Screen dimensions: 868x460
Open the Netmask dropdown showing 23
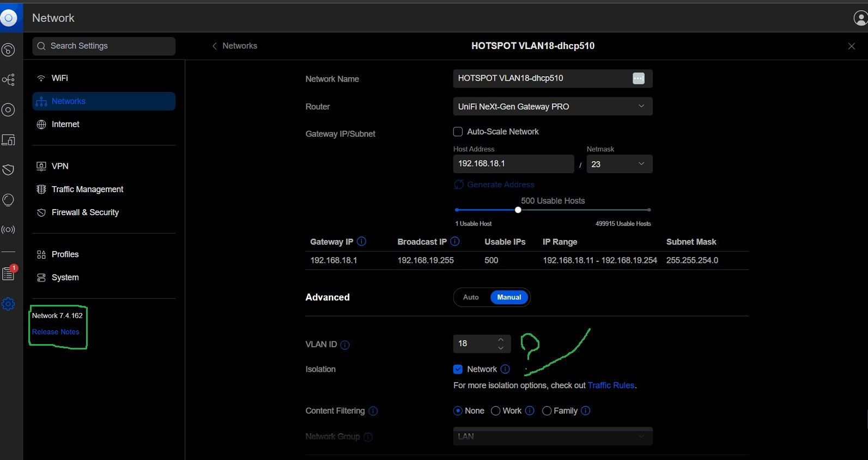tap(619, 164)
